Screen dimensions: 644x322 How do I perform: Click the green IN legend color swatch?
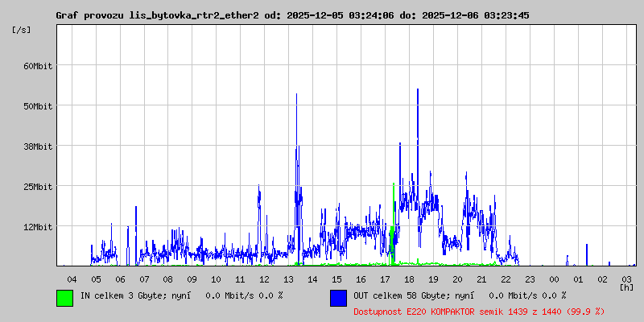pyautogui.click(x=64, y=298)
